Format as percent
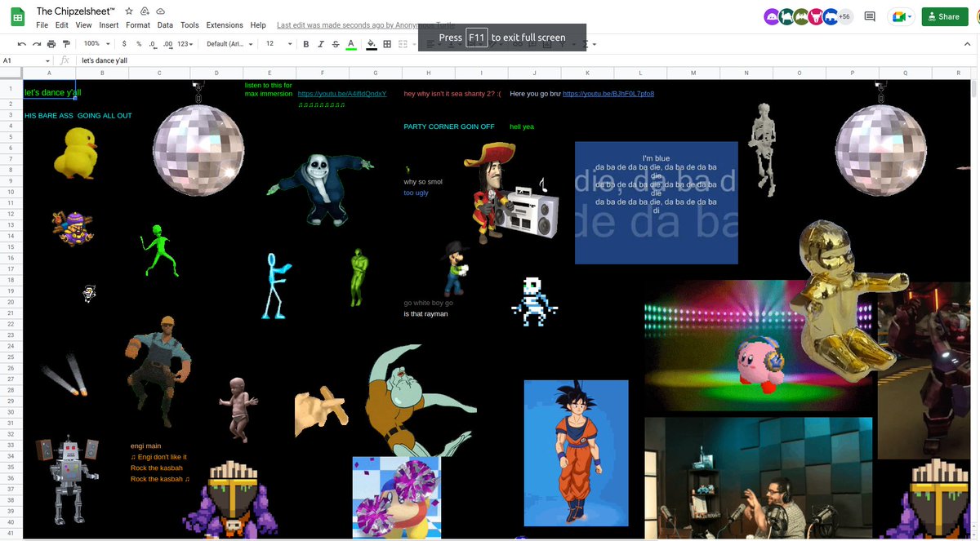Screen dimensions: 980x541 click(x=139, y=44)
